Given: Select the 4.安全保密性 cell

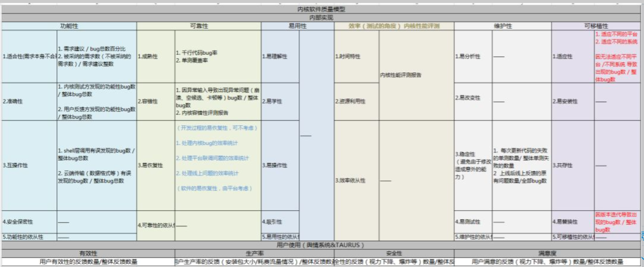Looking at the screenshot, I should (29, 222).
